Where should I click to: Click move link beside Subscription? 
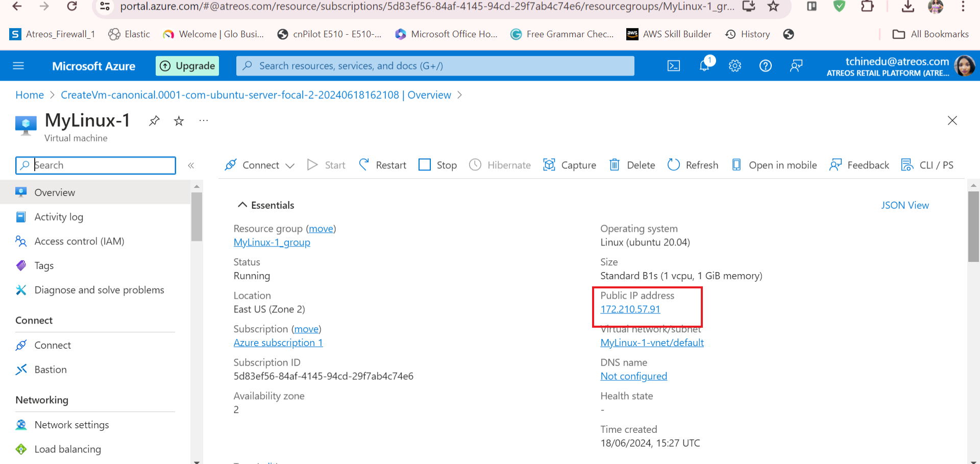click(x=306, y=329)
